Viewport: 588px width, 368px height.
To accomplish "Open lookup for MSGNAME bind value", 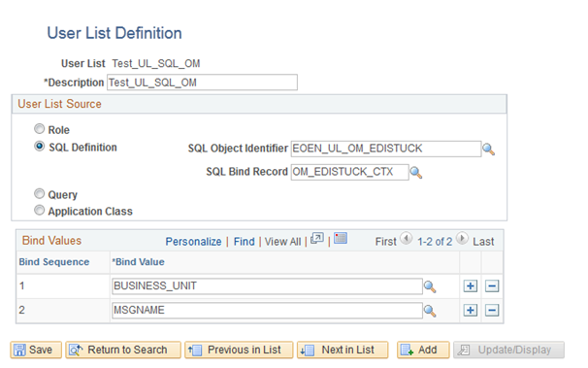I will coord(430,311).
